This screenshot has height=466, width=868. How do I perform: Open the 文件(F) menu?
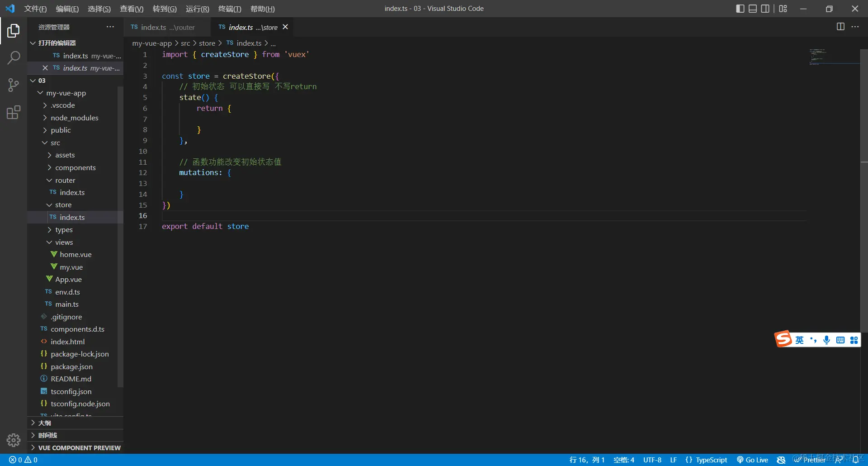tap(35, 9)
